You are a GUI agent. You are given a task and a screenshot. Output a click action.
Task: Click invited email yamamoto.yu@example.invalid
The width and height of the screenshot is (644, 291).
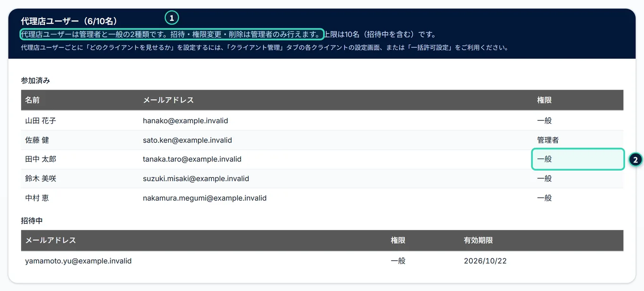point(79,261)
